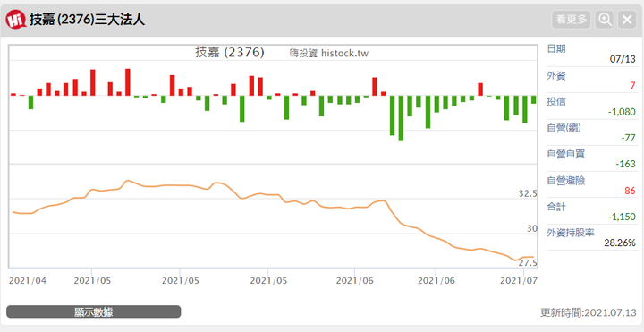Viewport: 644px width, 332px height.
Task: Click the 27.5 price axis label
Action: point(528,262)
